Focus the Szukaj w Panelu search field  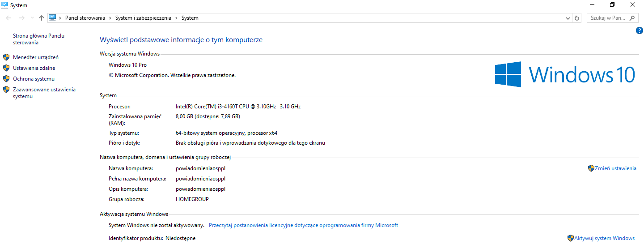click(x=607, y=18)
